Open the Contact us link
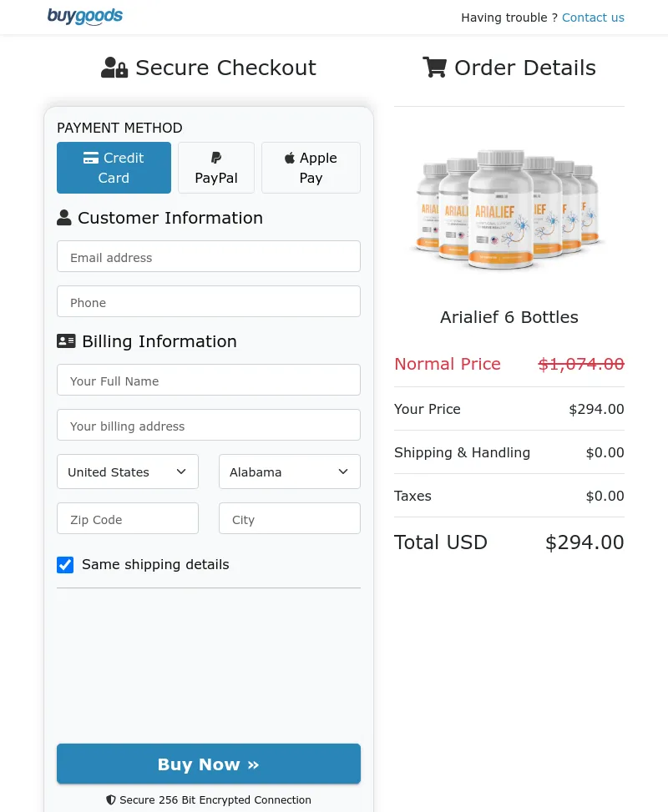 (593, 18)
